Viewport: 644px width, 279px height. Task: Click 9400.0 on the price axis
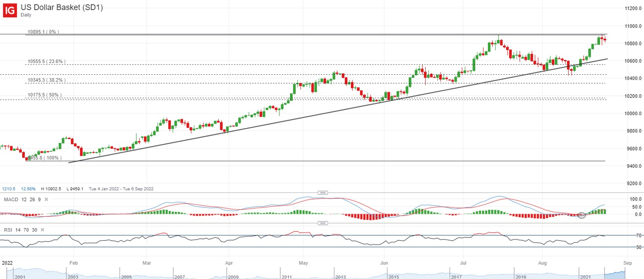[634, 166]
